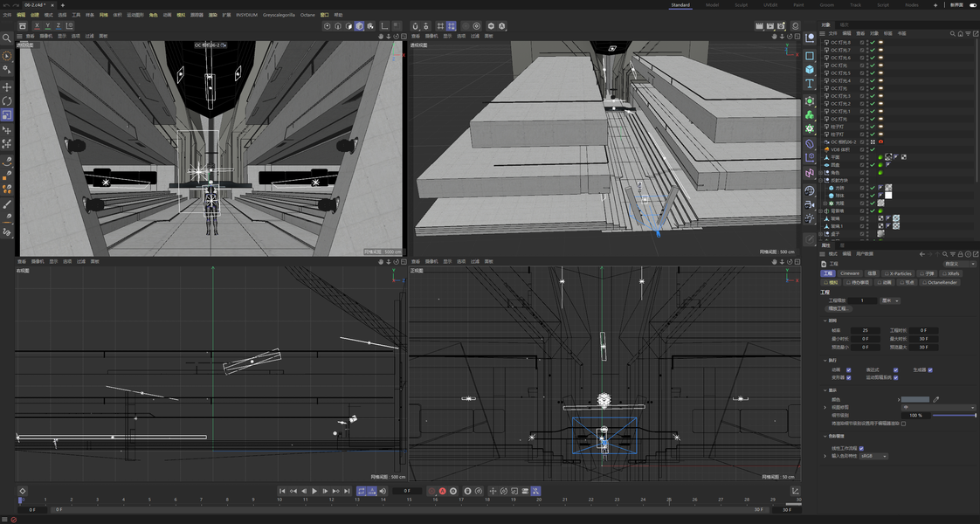Click the 缩放工程 button

pos(839,308)
